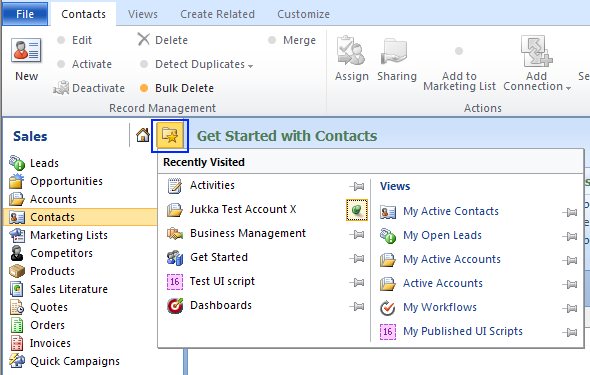Pin the Get Started recent item
This screenshot has height=375, width=590.
pyautogui.click(x=357, y=258)
